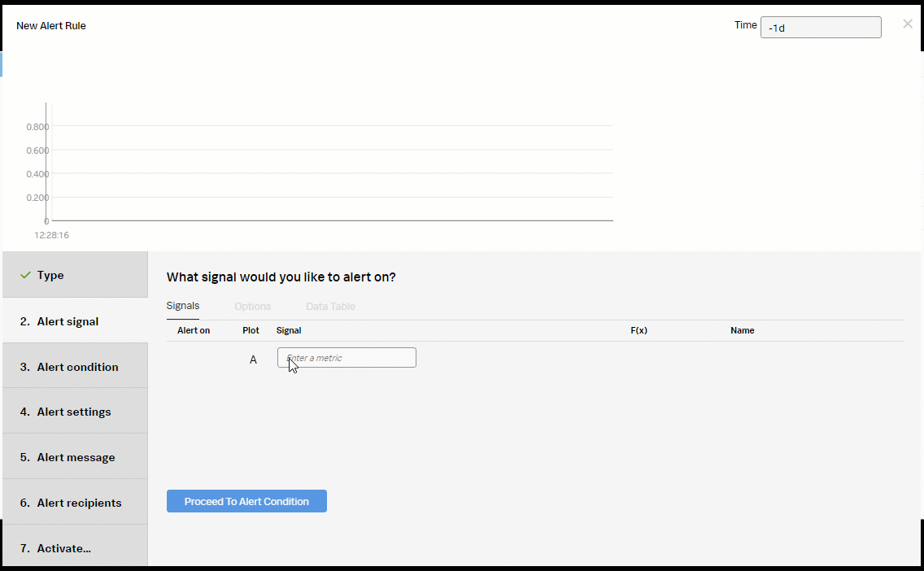The height and width of the screenshot is (571, 924).
Task: Click the F(x) column header
Action: click(639, 330)
